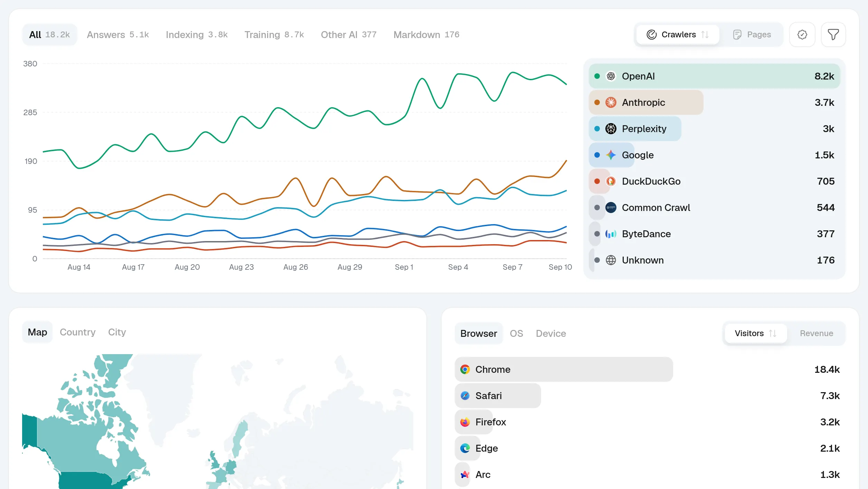Open the filter funnel icon

pos(833,35)
